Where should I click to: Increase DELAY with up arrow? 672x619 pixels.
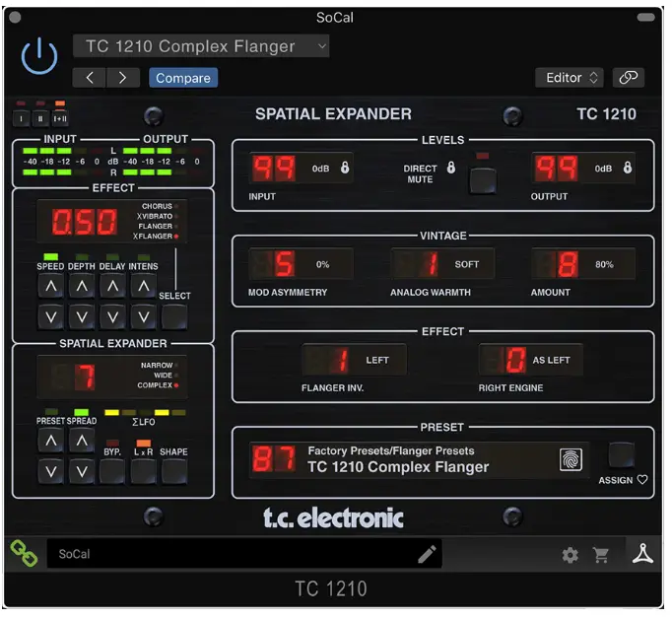[x=112, y=286]
